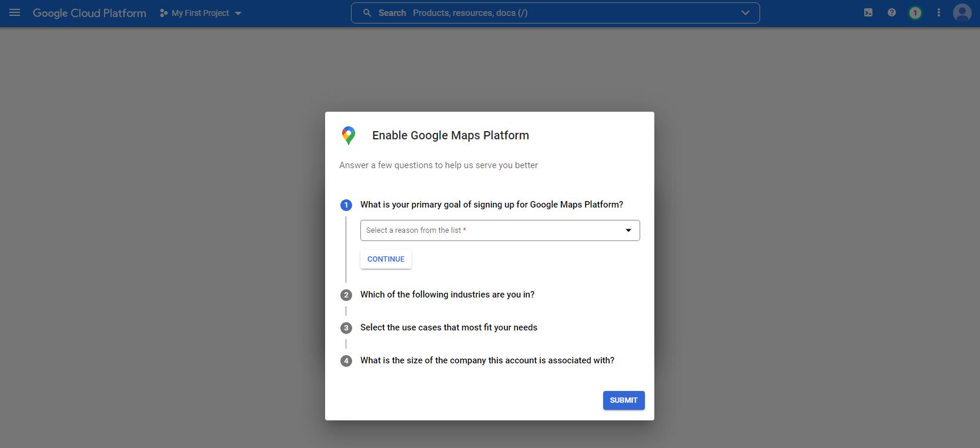
Task: Open the My First Project selector
Action: [200, 13]
